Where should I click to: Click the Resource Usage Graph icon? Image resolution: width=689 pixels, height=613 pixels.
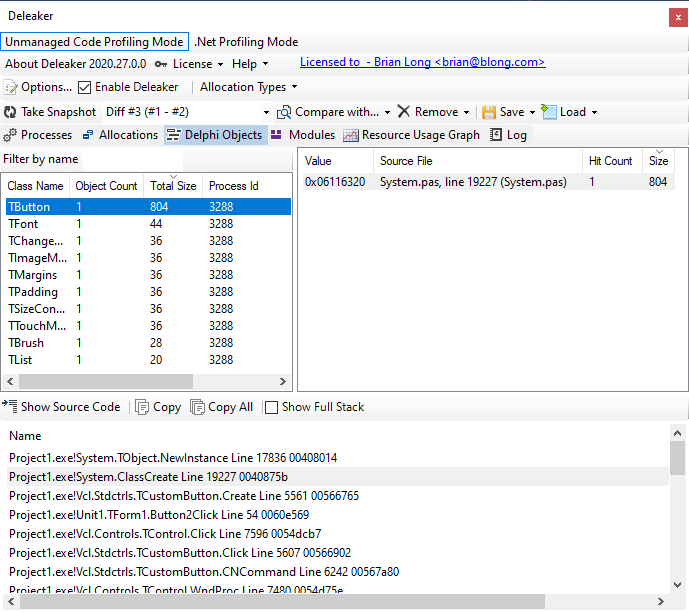click(351, 135)
